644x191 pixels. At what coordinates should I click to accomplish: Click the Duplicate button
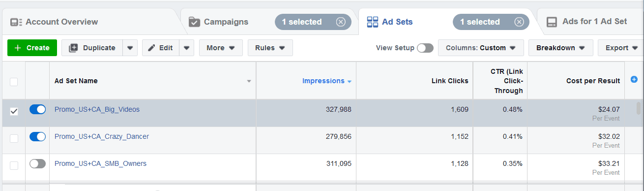tap(92, 48)
